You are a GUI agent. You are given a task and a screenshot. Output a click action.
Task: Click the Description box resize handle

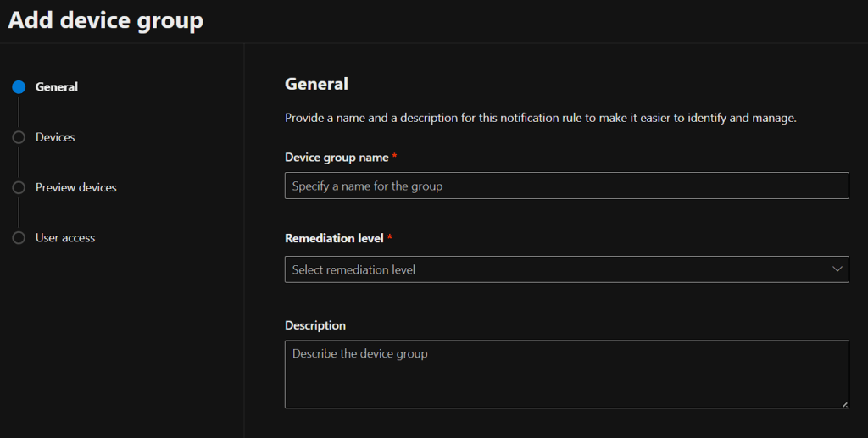[x=843, y=403]
